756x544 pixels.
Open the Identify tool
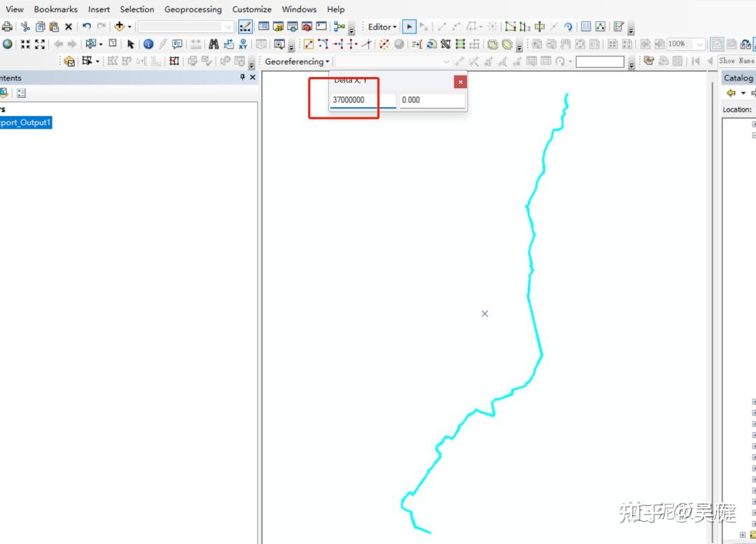click(148, 43)
